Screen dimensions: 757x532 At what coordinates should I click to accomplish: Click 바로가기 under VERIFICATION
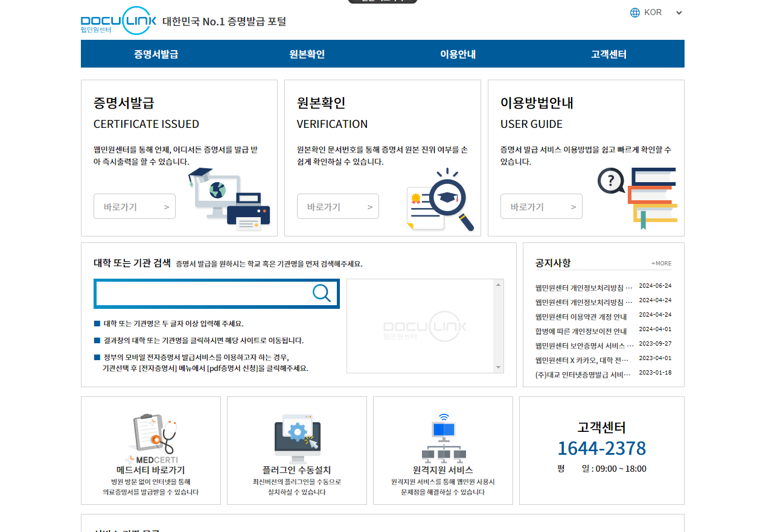[337, 206]
